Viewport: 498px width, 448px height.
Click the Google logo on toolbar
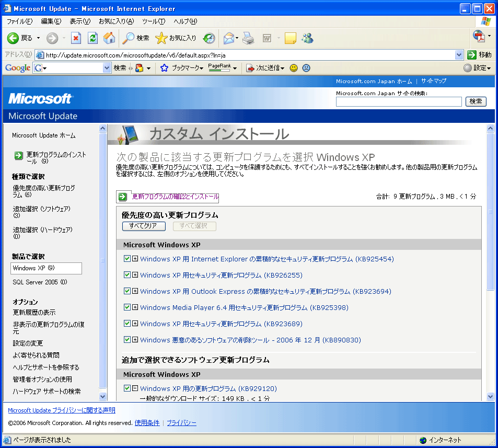(18, 67)
